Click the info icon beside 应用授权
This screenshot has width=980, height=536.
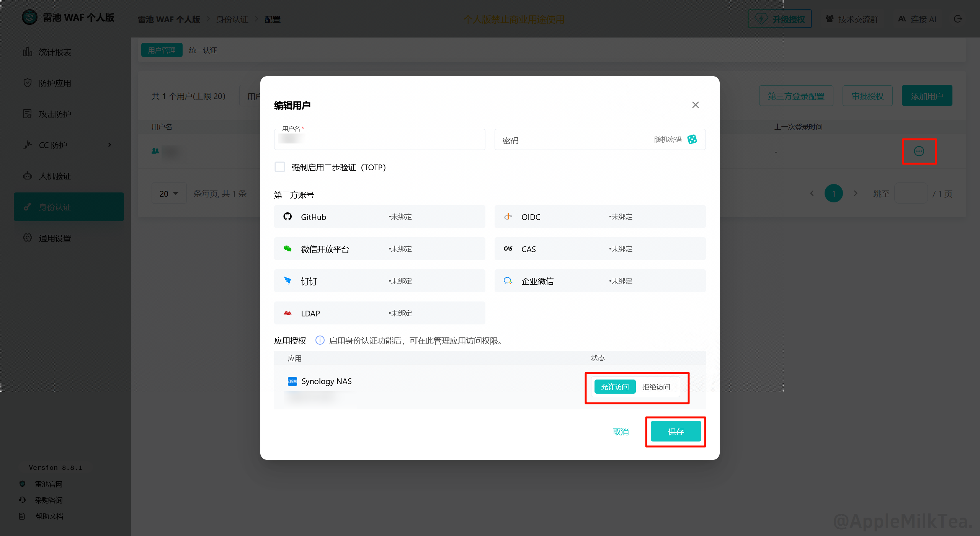[x=320, y=340]
